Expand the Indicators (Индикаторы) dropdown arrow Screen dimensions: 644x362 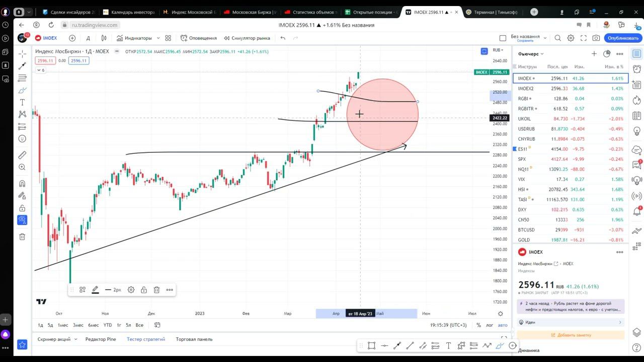[158, 38]
